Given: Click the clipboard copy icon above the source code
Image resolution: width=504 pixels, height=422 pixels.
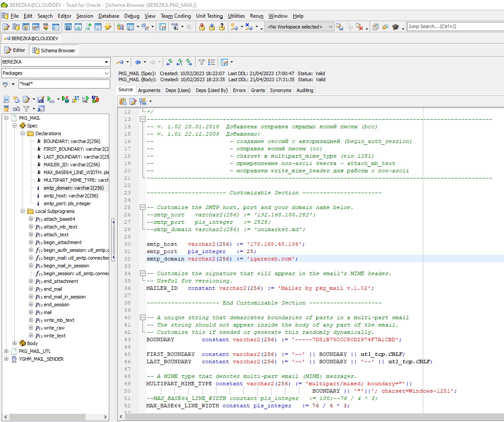Looking at the screenshot, I should pos(123,102).
